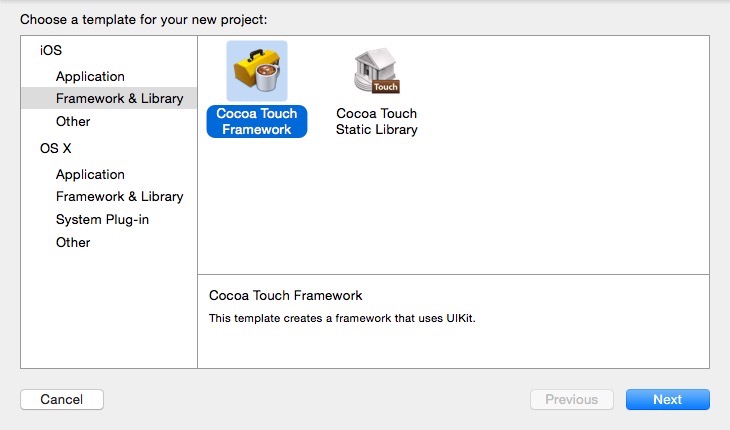Select the Cocoa Touch Framework toolbox icon
The image size is (730, 430).
click(x=256, y=71)
